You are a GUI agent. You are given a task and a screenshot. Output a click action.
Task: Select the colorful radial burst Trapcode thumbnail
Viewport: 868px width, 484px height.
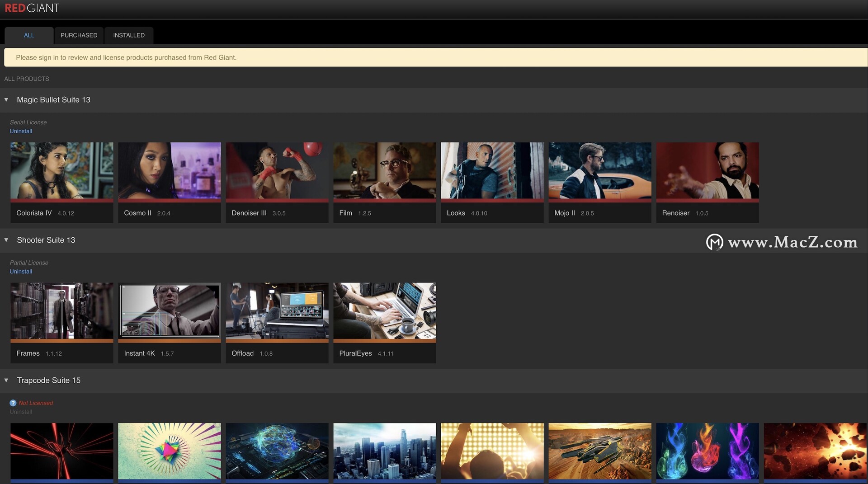click(170, 451)
